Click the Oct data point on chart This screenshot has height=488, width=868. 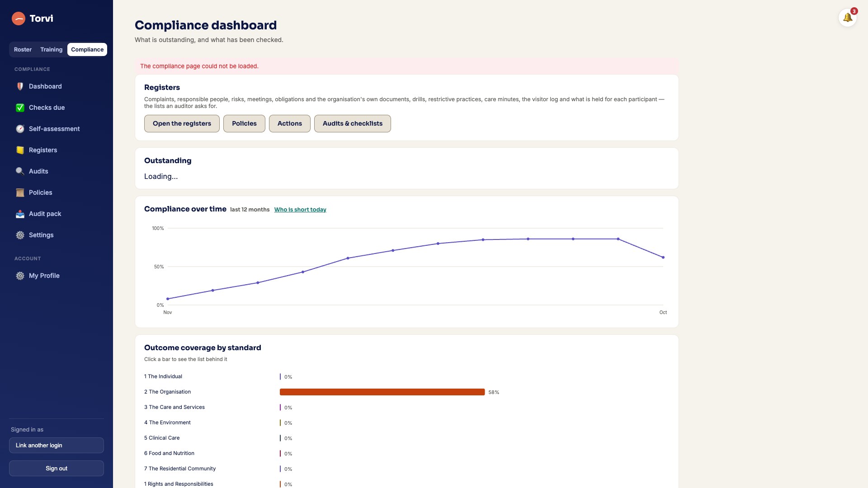663,258
